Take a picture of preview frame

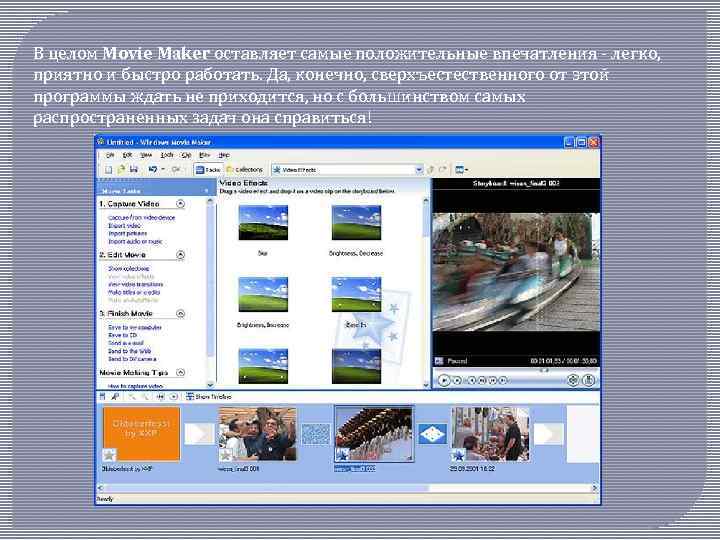(x=589, y=380)
